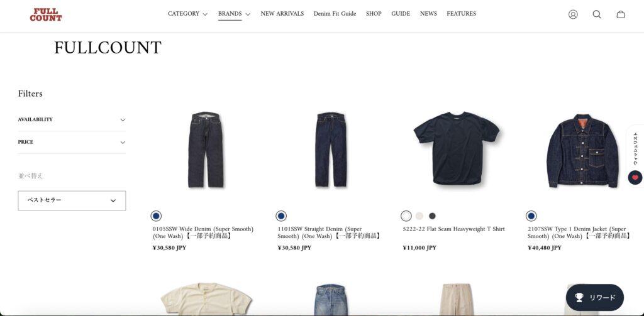Click the Full Count logo

point(45,15)
